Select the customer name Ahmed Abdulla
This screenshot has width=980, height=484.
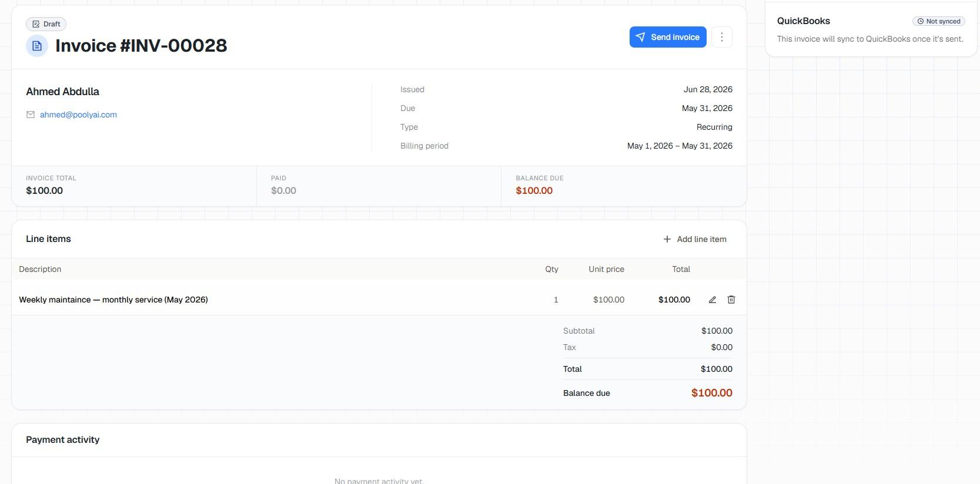(x=63, y=92)
